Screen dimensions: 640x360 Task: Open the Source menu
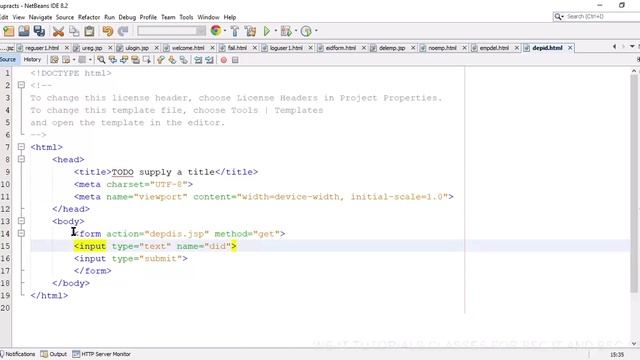point(65,17)
